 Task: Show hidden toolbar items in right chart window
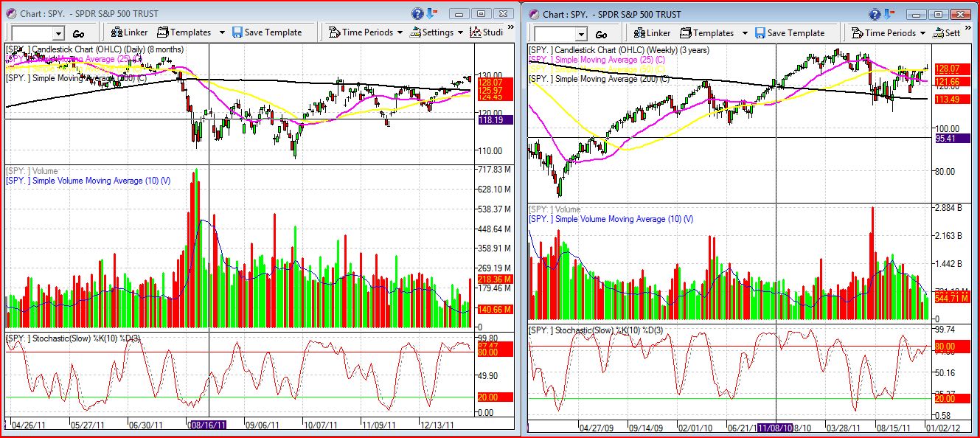[969, 28]
